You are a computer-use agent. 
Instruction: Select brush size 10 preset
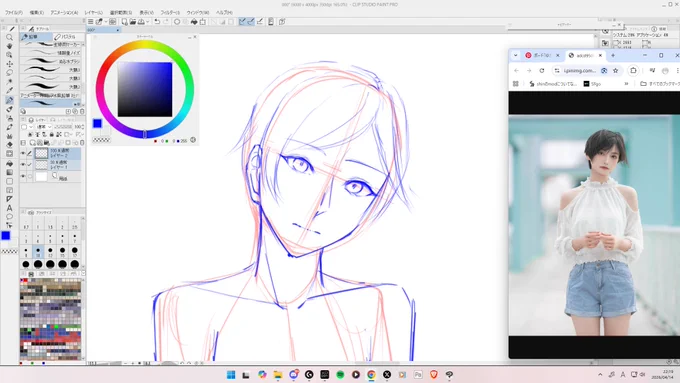(38, 252)
